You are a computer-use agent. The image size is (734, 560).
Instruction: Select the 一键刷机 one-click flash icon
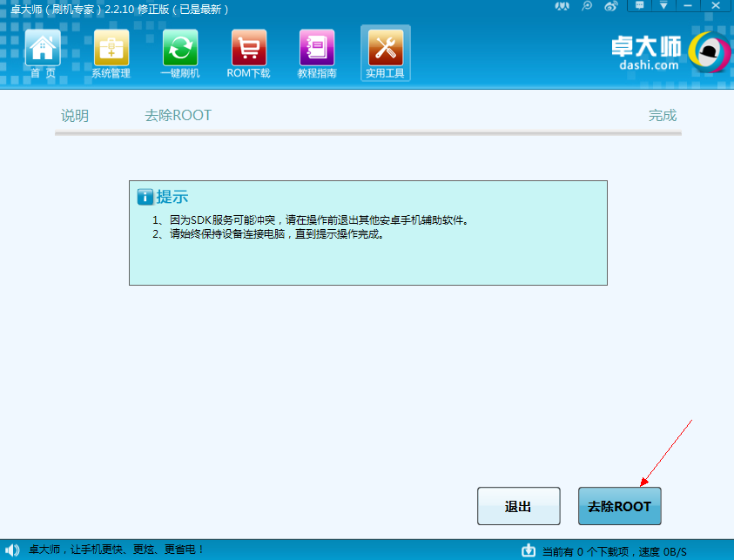click(180, 53)
